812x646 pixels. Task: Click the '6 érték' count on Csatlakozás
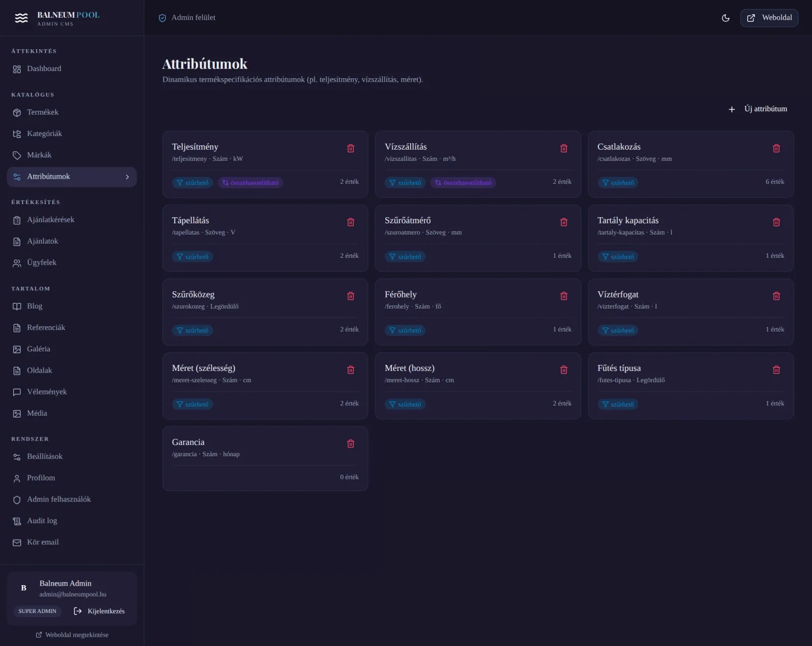pyautogui.click(x=774, y=182)
